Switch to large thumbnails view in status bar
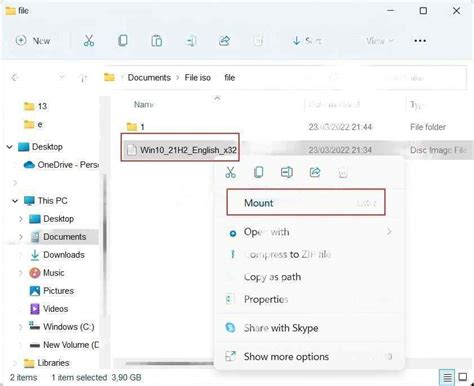 click(463, 377)
